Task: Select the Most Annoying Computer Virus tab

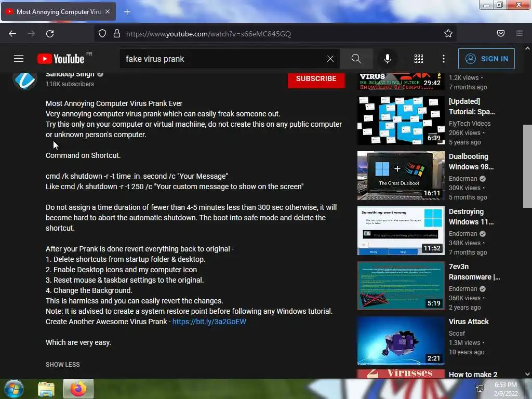Action: coord(58,11)
